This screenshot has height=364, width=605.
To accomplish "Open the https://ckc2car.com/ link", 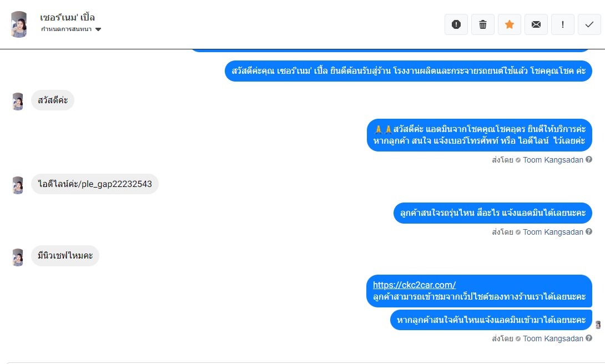I will (414, 285).
